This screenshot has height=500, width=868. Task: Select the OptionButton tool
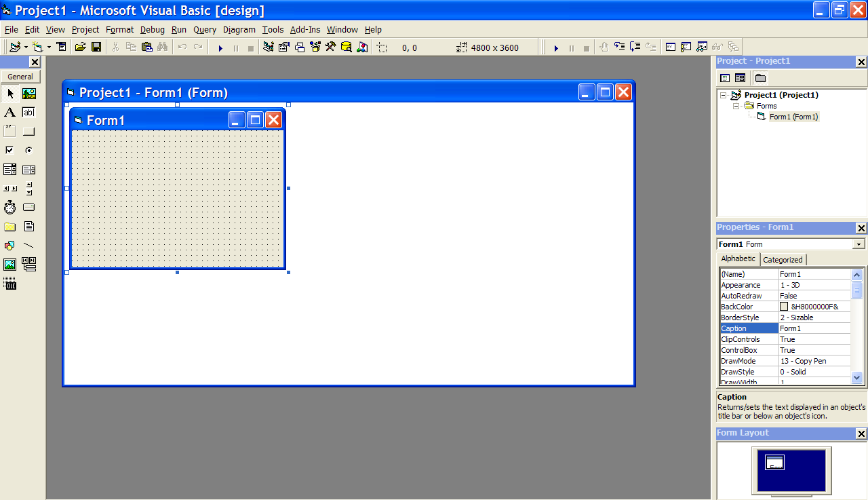pos(28,150)
